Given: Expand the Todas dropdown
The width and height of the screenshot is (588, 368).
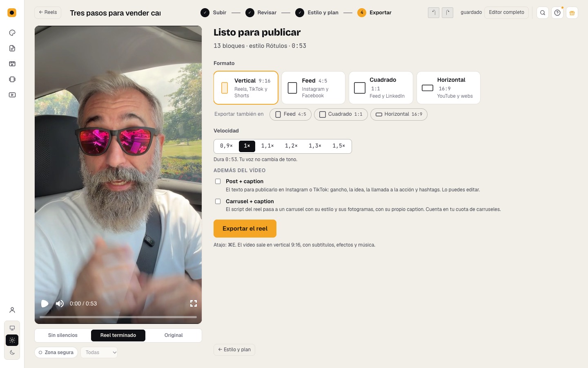Looking at the screenshot, I should (x=99, y=352).
